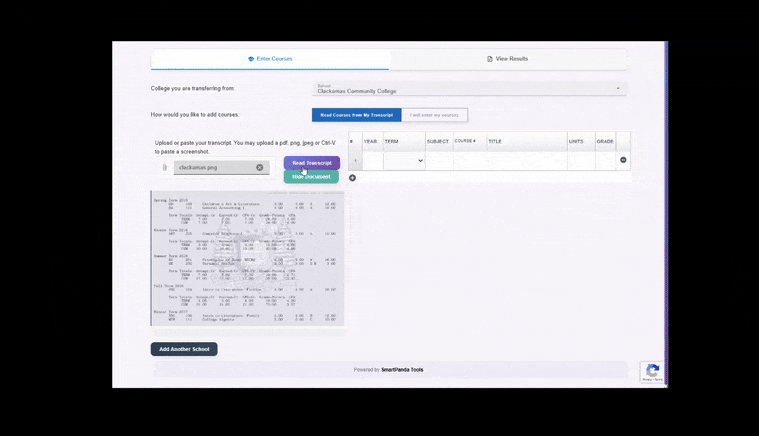
Task: Click the Year cell in row 1
Action: 373,161
